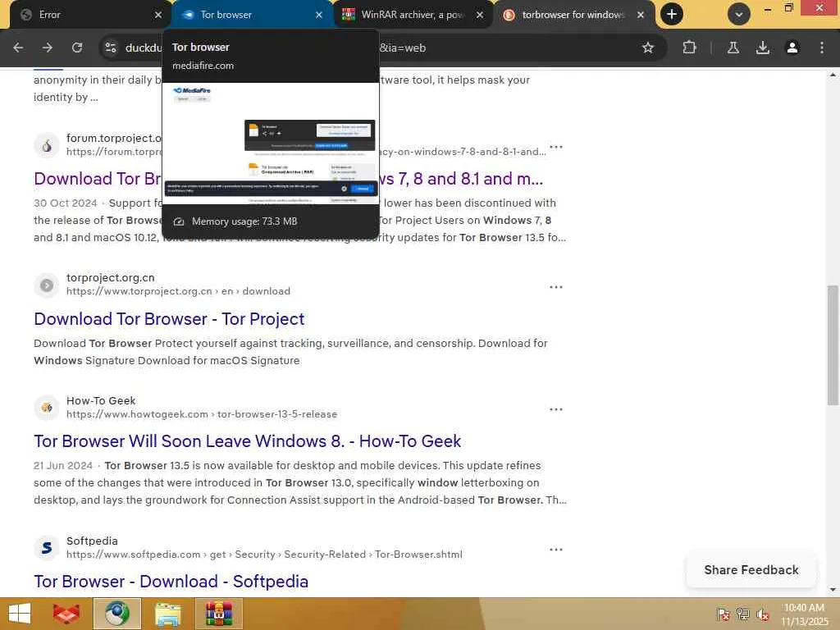The width and height of the screenshot is (840, 630).
Task: Open a new tab with plus button
Action: coord(672,15)
